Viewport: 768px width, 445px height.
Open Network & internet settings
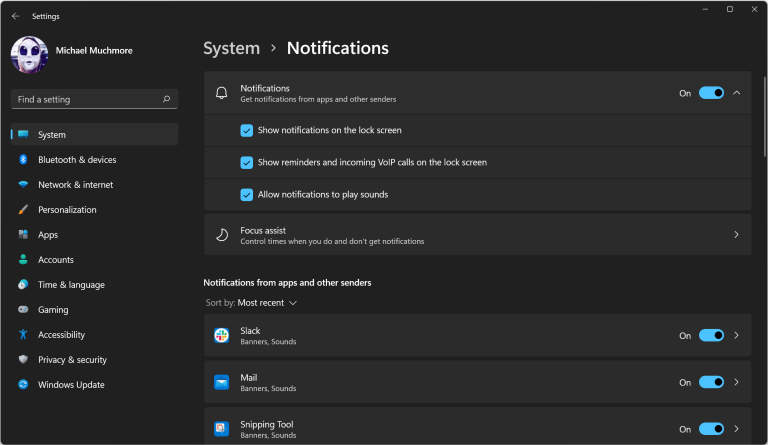pyautogui.click(x=94, y=185)
